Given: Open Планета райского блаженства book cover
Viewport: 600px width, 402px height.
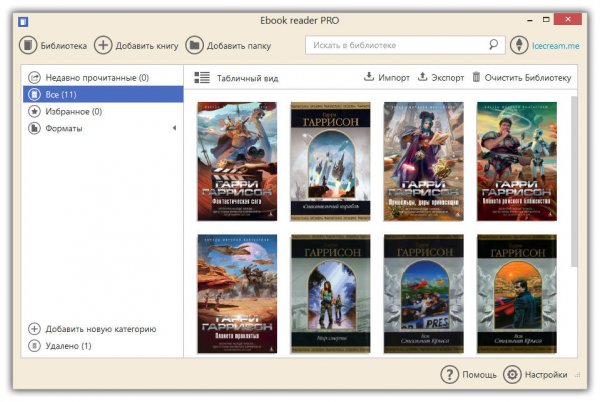Looking at the screenshot, I should [517, 161].
